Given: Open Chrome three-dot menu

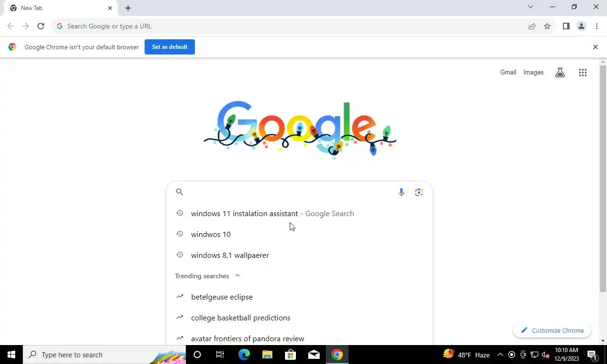Looking at the screenshot, I should [x=597, y=26].
